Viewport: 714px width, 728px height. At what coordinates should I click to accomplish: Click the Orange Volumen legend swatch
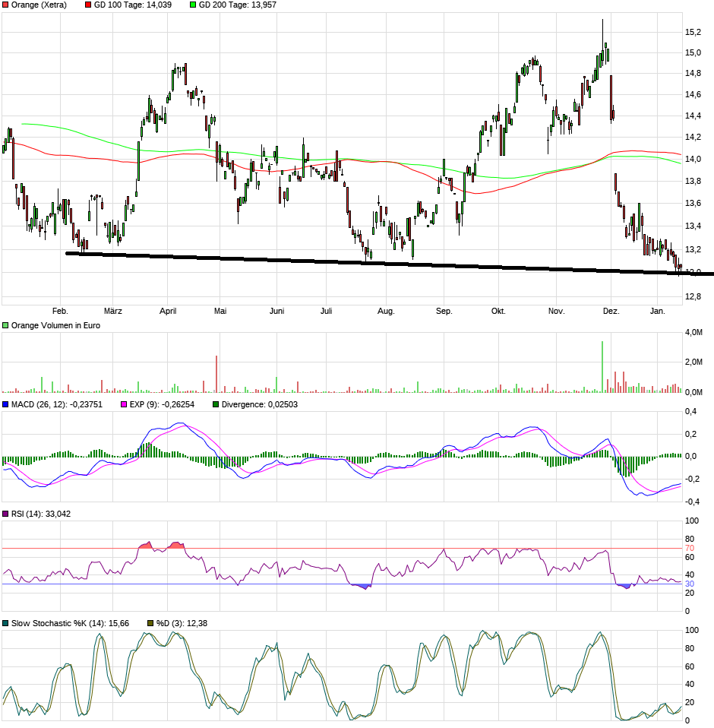6,325
